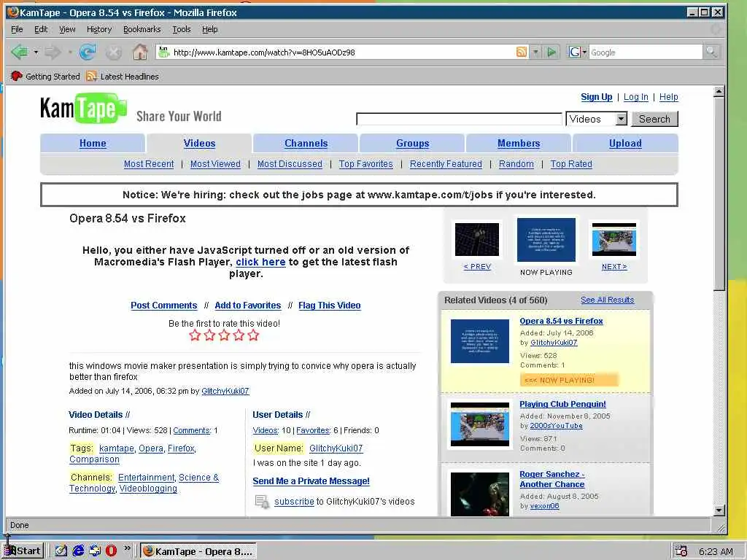Open the Latest Headlines feed bookmark
Image resolution: width=747 pixels, height=560 pixels.
(x=123, y=76)
